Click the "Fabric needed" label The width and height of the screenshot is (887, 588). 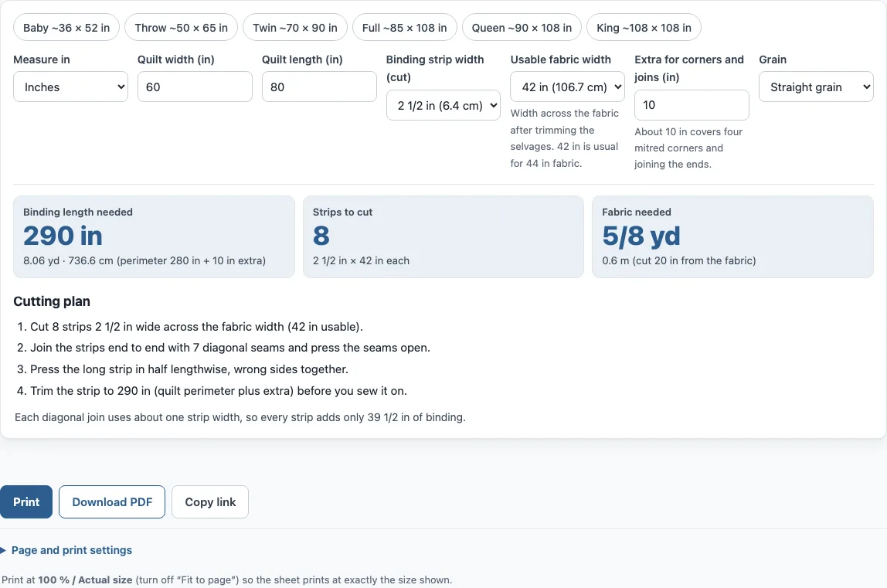637,212
